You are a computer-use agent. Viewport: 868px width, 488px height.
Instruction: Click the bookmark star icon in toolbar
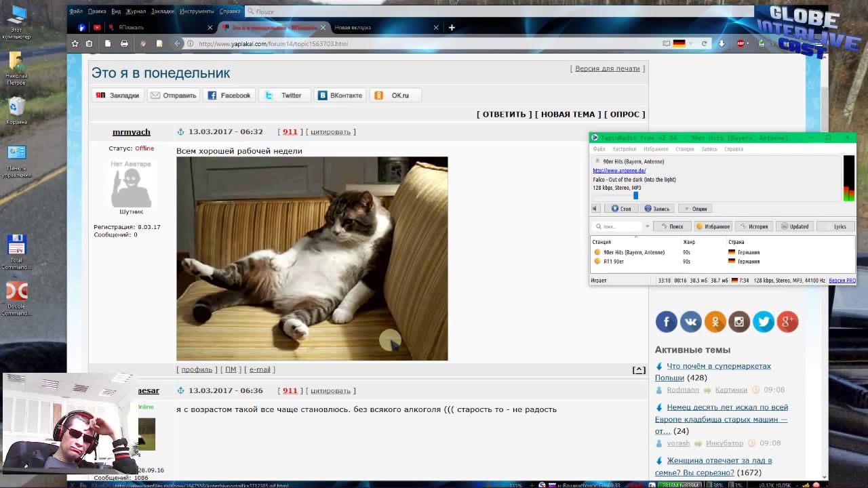click(x=75, y=43)
